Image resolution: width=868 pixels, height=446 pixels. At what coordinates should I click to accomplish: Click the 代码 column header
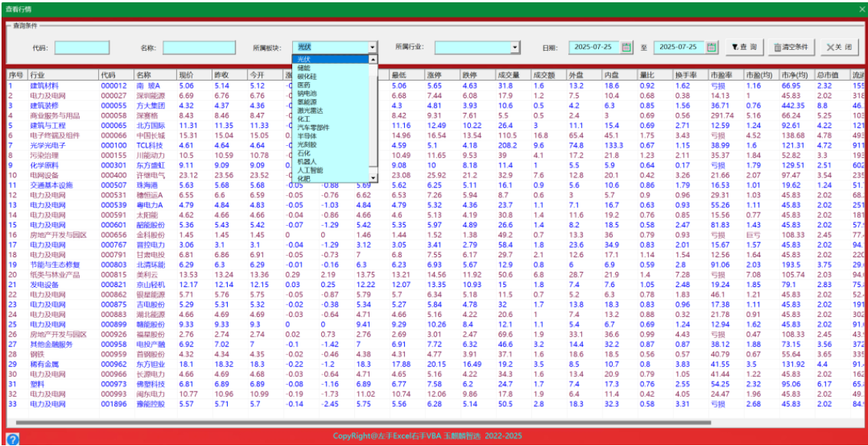[117, 74]
